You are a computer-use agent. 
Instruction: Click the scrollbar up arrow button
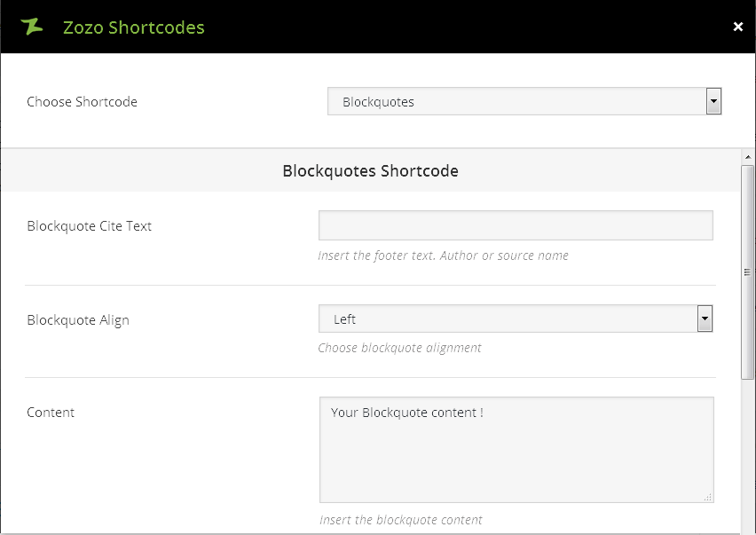click(747, 156)
